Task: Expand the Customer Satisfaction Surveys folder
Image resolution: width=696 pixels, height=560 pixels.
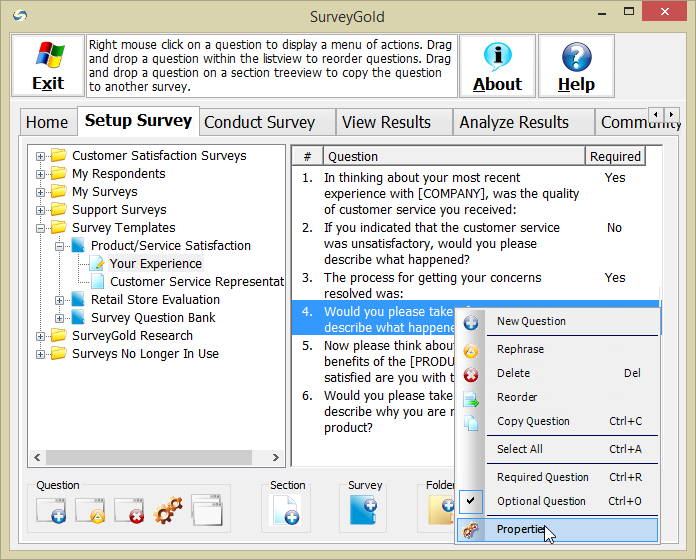Action: 40,156
